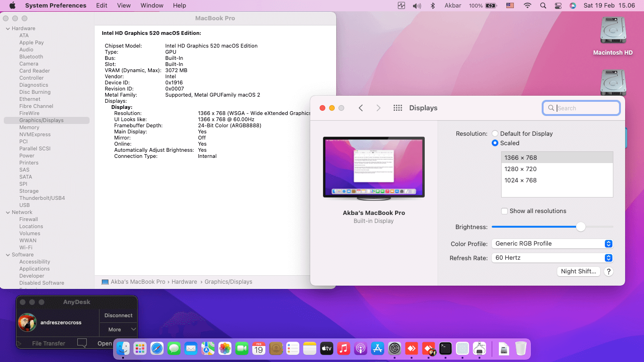644x362 pixels.
Task: Open Music from the Dock
Action: coord(344,348)
